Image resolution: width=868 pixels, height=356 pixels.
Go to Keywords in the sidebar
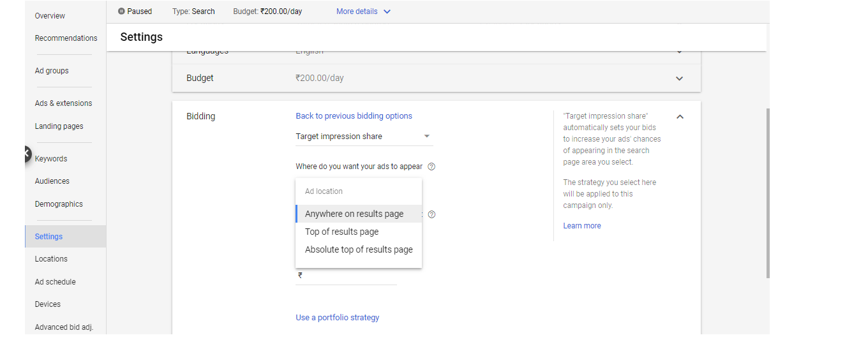[x=51, y=159]
